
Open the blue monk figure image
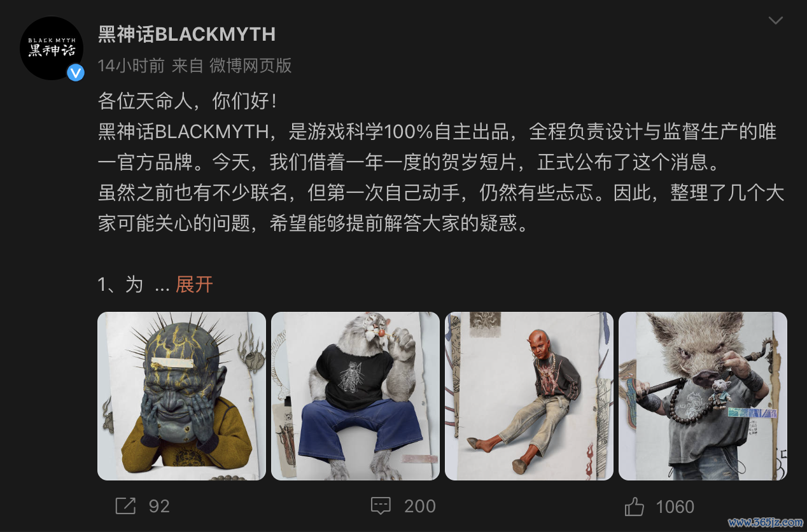(181, 396)
